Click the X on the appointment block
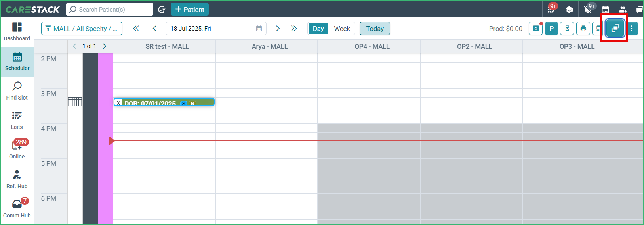Image resolution: width=644 pixels, height=225 pixels. [x=118, y=103]
